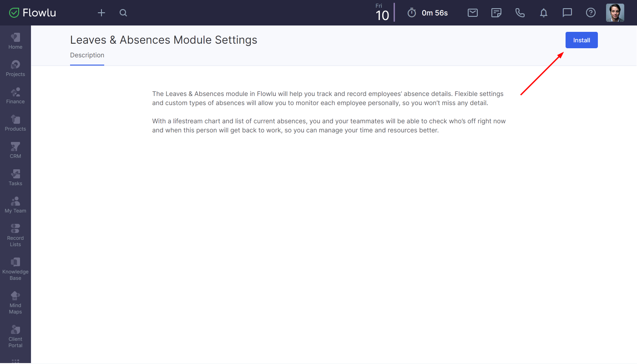Open CRM module in sidebar

15,150
